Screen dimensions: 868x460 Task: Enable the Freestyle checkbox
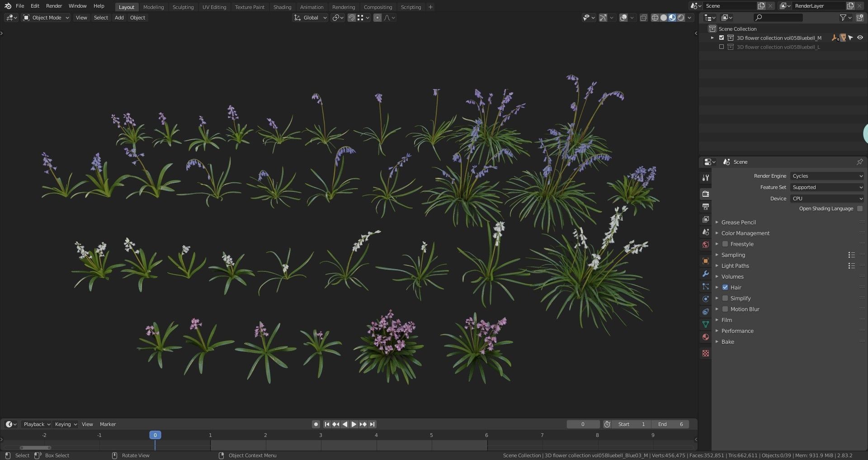pyautogui.click(x=725, y=244)
